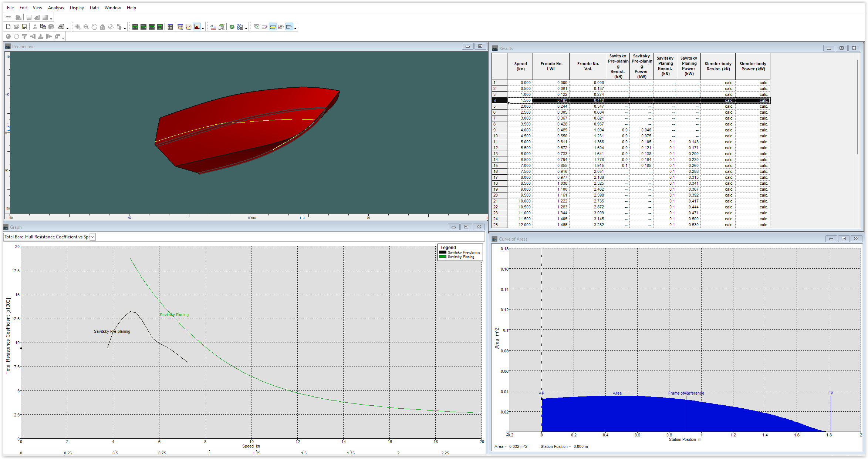Select the Zoom In magnifier tool
The height and width of the screenshot is (459, 868).
78,27
